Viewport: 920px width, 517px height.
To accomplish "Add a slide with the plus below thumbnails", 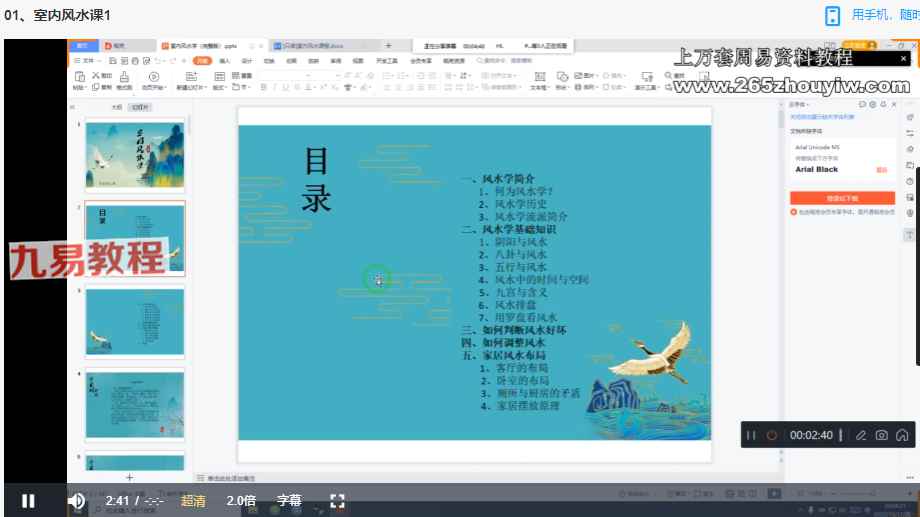I will tap(130, 477).
